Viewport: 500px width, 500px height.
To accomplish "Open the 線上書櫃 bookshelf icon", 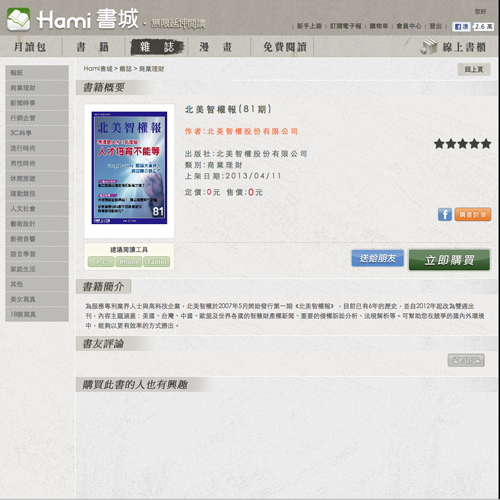I will pyautogui.click(x=429, y=47).
